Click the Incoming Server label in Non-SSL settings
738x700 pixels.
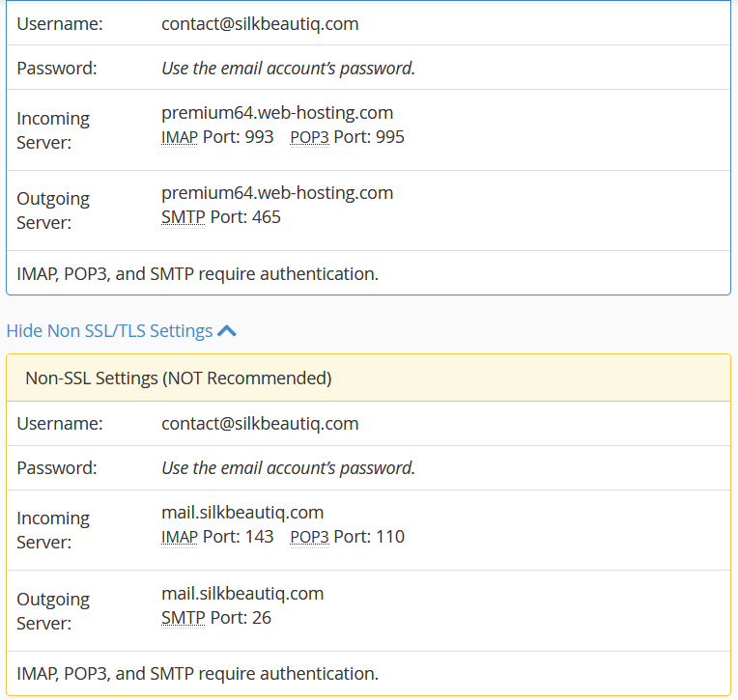[x=53, y=530]
